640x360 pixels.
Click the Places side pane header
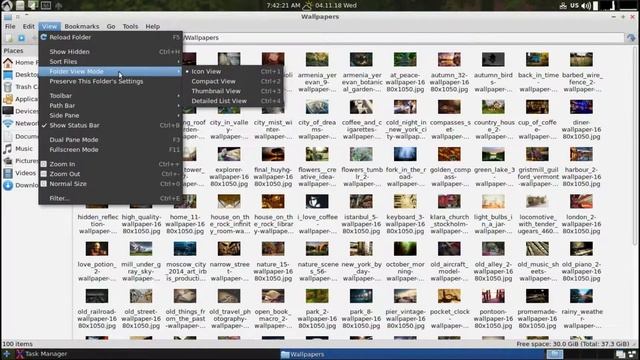tap(13, 51)
